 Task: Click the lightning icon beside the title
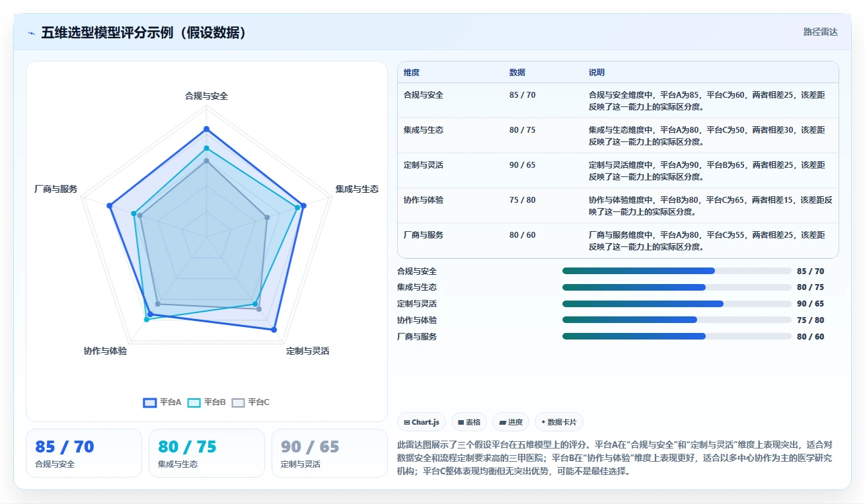click(32, 33)
